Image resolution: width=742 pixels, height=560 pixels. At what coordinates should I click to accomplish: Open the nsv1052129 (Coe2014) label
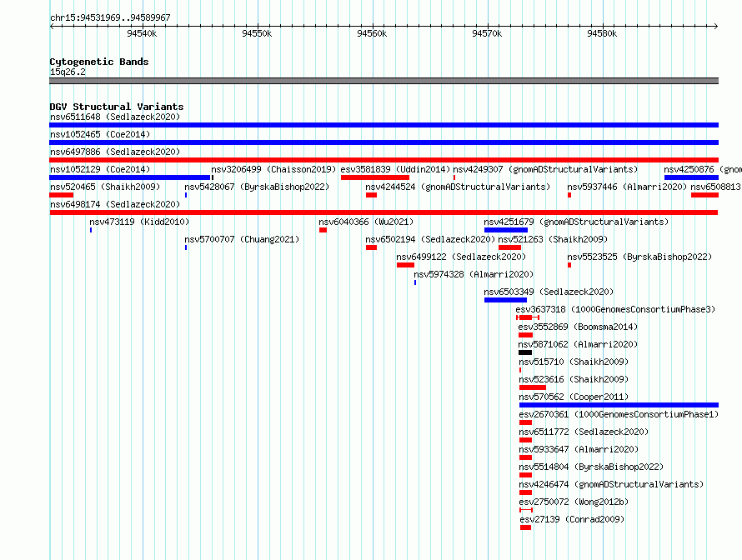point(100,169)
